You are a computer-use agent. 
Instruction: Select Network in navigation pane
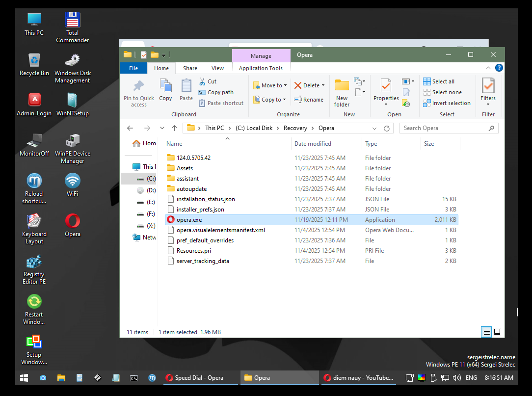click(x=145, y=238)
